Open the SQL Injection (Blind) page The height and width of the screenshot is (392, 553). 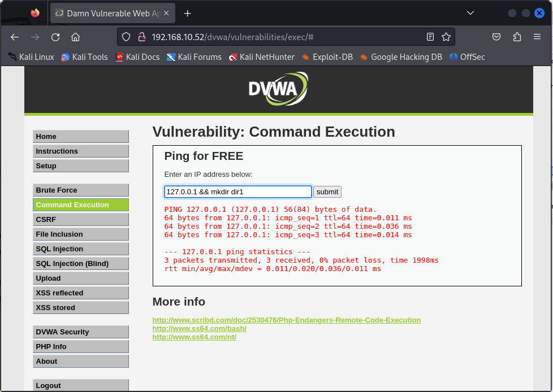click(81, 263)
